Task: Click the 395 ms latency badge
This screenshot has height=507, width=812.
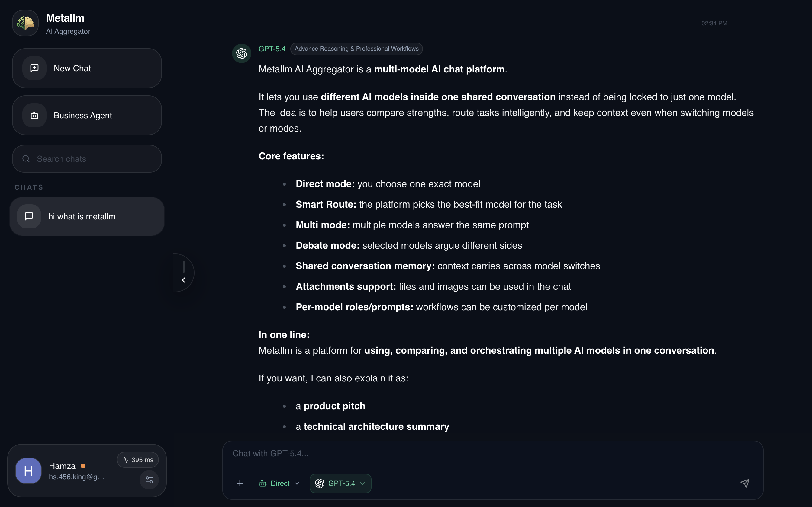Action: (138, 460)
